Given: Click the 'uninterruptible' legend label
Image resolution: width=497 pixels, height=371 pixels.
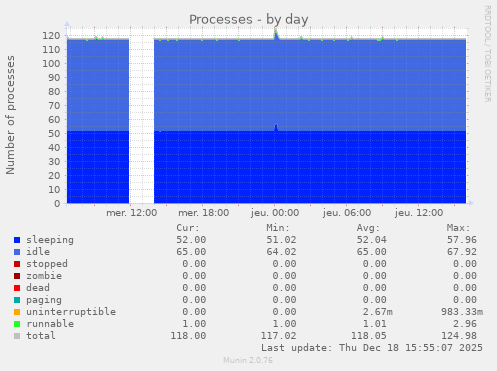Looking at the screenshot, I should coord(71,312).
